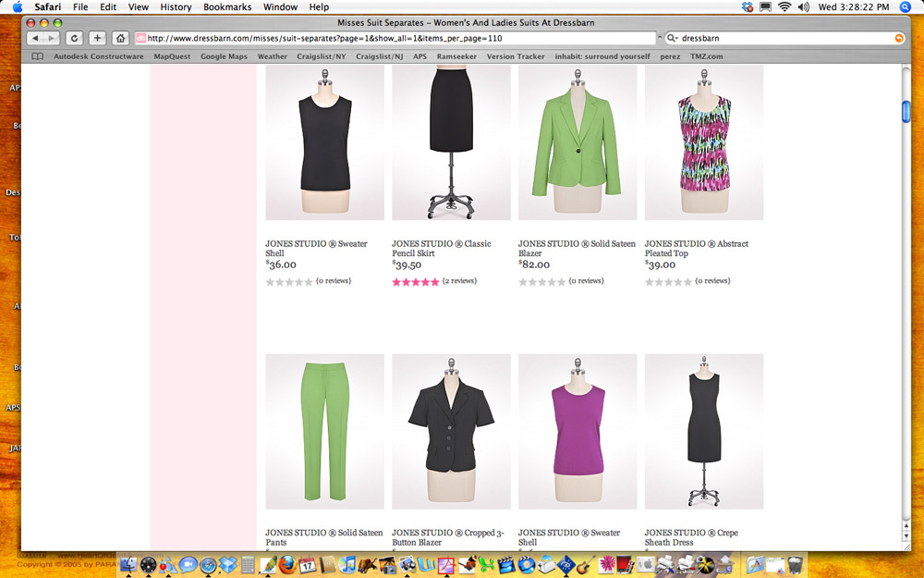This screenshot has height=578, width=924.
Task: Open the Help menu
Action: [x=319, y=7]
